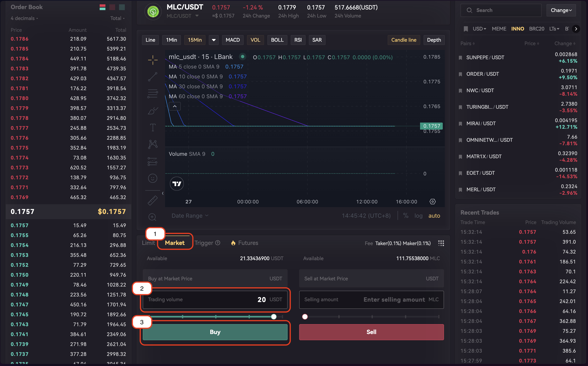Open the Total column dropdown in order book
Viewport: 588px width, 366px height.
(117, 18)
